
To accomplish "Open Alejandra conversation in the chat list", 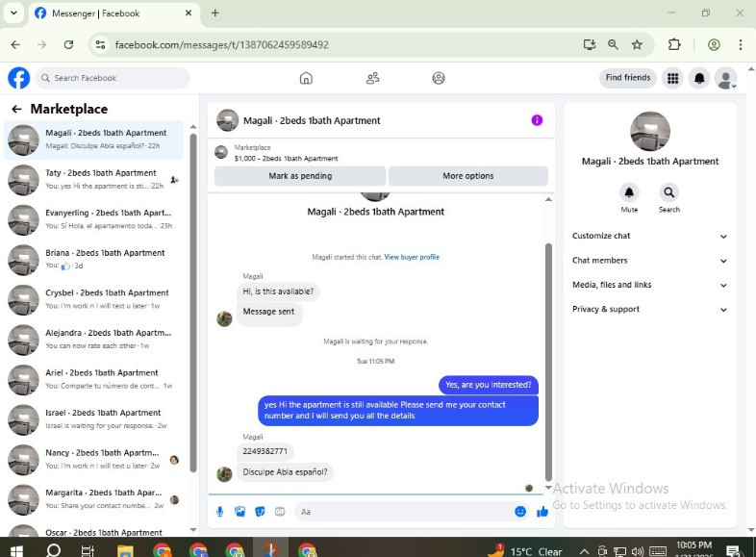I will pyautogui.click(x=93, y=340).
